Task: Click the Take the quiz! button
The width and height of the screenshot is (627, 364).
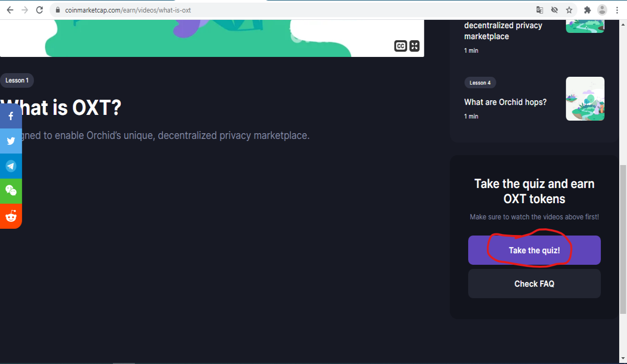Action: pos(534,250)
